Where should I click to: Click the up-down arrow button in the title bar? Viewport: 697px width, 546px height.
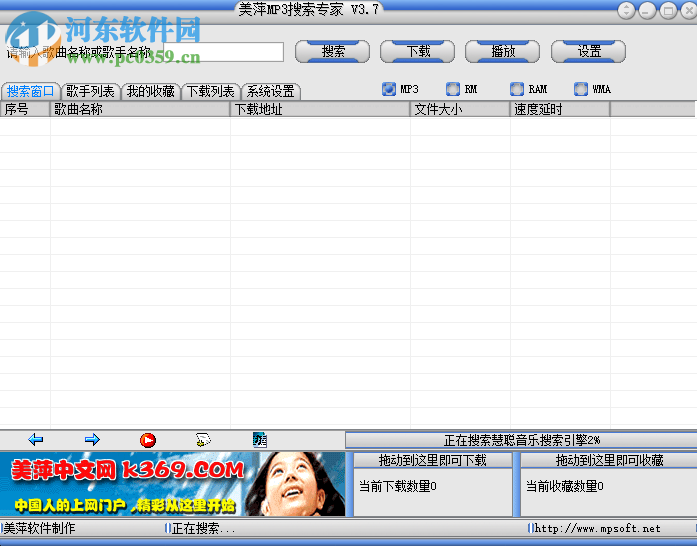tap(626, 10)
